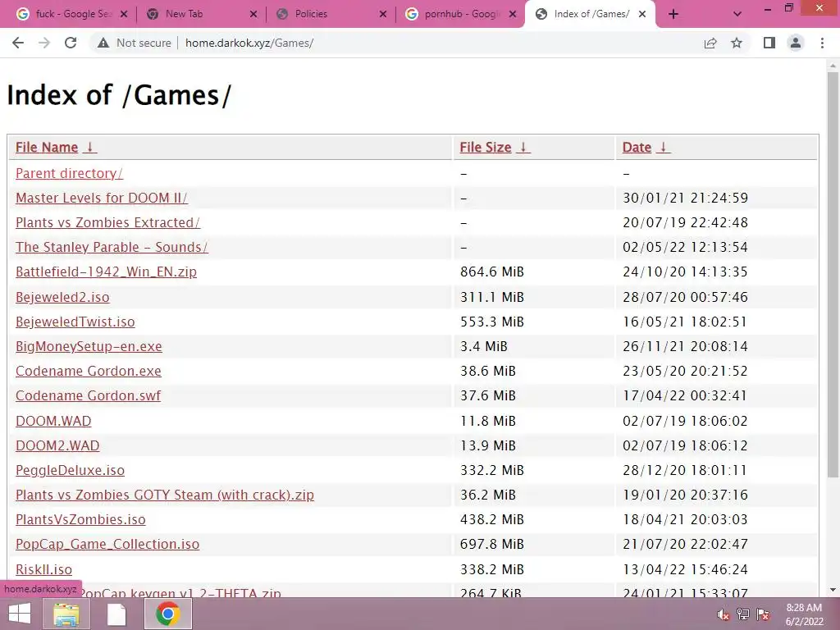Open the side panel icon
This screenshot has height=630, width=840.
[x=769, y=43]
